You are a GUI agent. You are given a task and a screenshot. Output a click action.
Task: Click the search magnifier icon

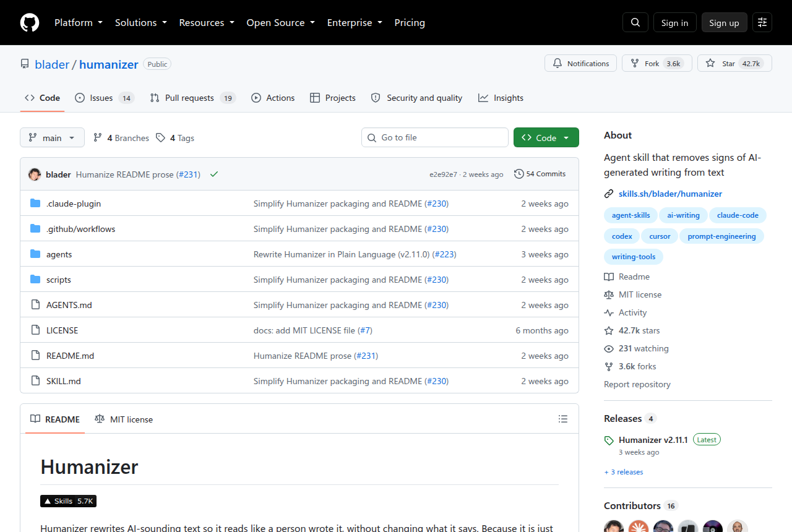click(635, 23)
